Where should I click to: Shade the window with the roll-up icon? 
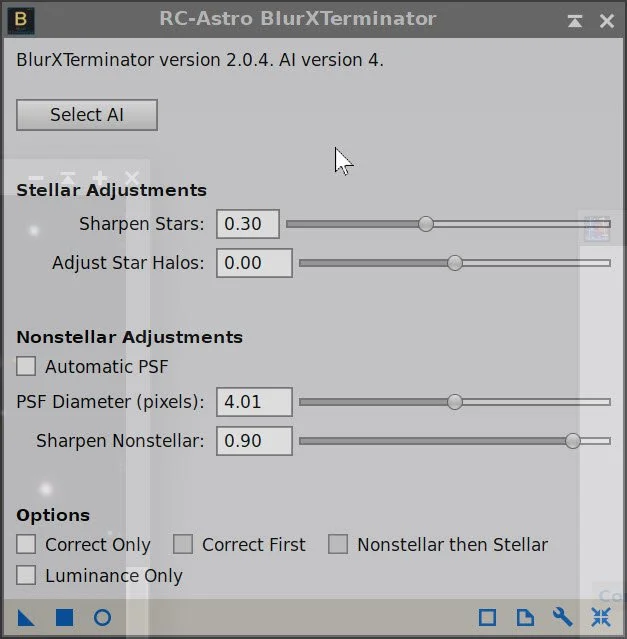click(575, 21)
